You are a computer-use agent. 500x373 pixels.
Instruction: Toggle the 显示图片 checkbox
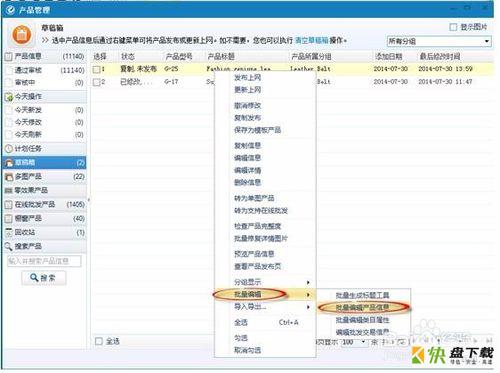click(453, 27)
